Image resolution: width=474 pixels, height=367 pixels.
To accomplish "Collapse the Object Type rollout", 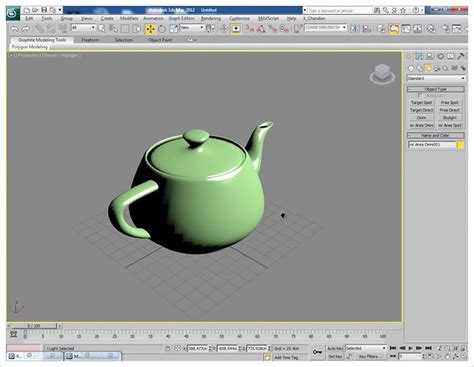I will (x=435, y=89).
